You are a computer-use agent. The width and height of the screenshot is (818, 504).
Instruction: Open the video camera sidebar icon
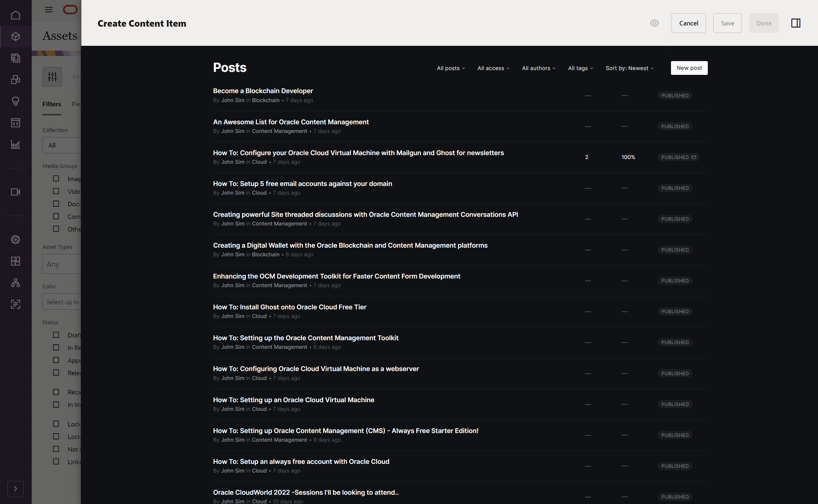pyautogui.click(x=15, y=192)
